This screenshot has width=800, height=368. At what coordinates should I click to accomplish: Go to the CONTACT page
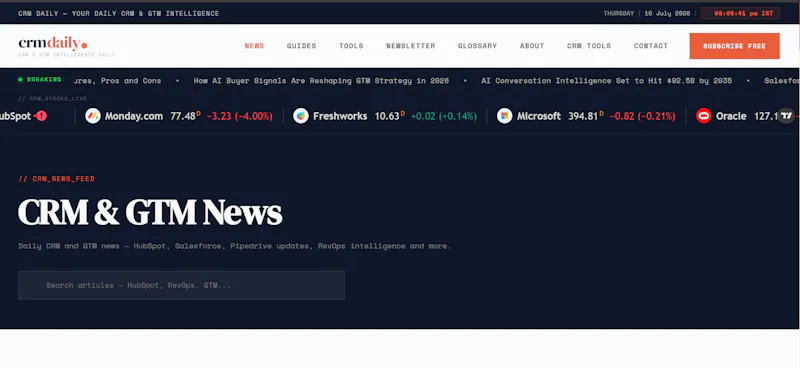click(x=651, y=46)
